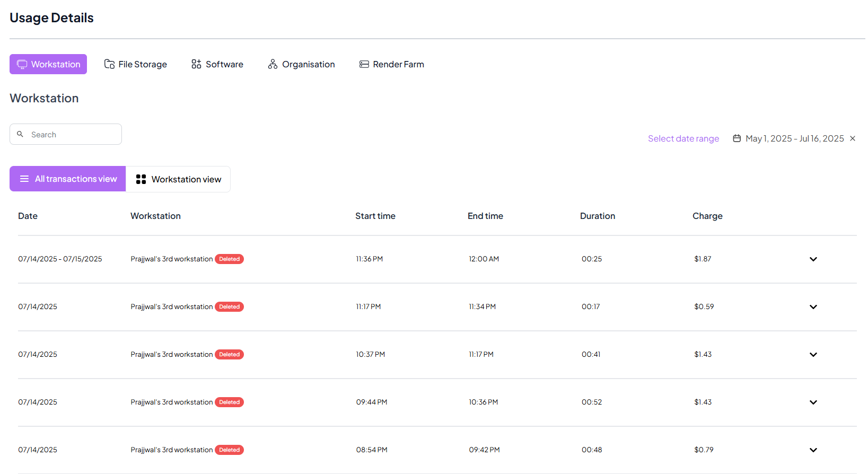The height and width of the screenshot is (474, 868).
Task: Open the Render Farm tab
Action: [398, 64]
